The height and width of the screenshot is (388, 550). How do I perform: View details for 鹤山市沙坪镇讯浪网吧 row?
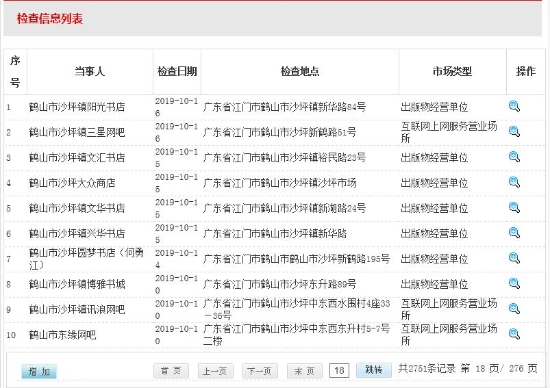click(x=514, y=309)
